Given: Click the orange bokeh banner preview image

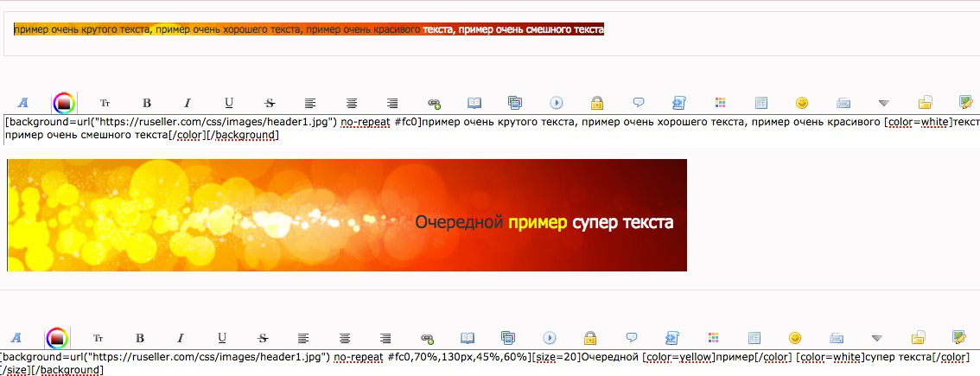Looking at the screenshot, I should [347, 215].
